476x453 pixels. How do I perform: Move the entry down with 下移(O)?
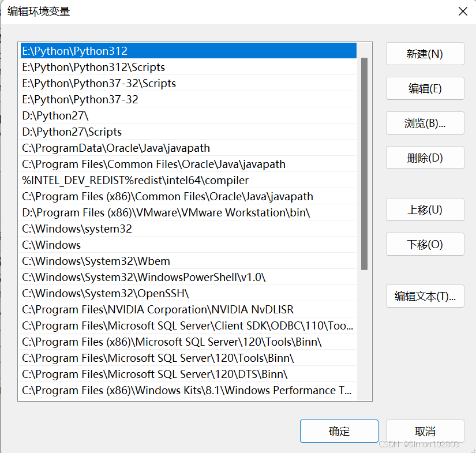pyautogui.click(x=425, y=244)
